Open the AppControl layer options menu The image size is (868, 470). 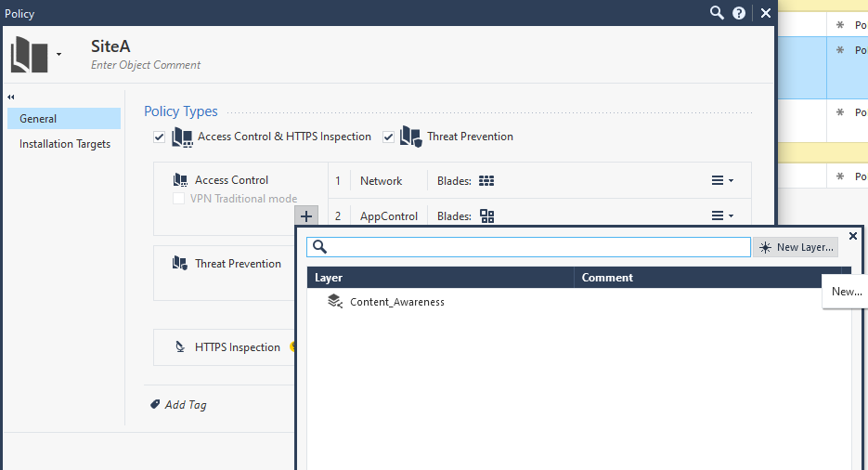tap(721, 216)
